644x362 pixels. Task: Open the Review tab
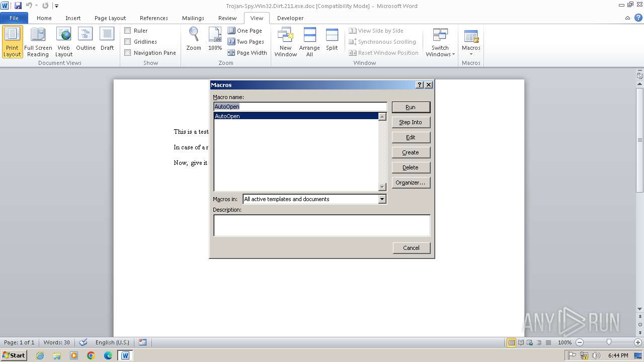point(227,18)
